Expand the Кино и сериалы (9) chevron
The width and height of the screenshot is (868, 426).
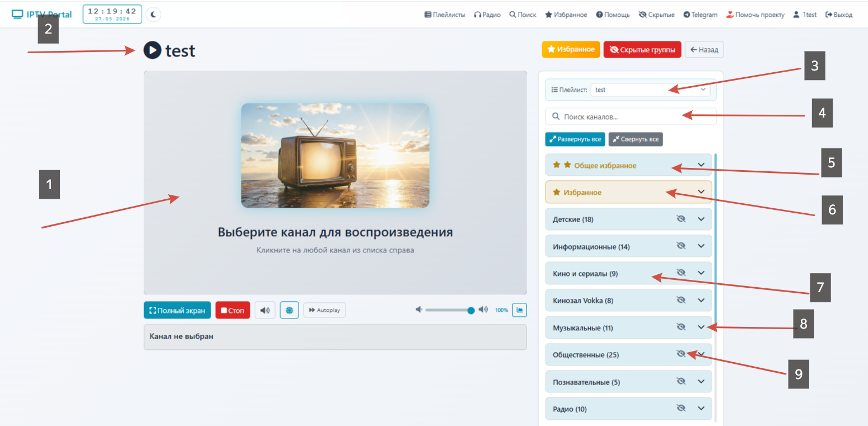pyautogui.click(x=701, y=273)
